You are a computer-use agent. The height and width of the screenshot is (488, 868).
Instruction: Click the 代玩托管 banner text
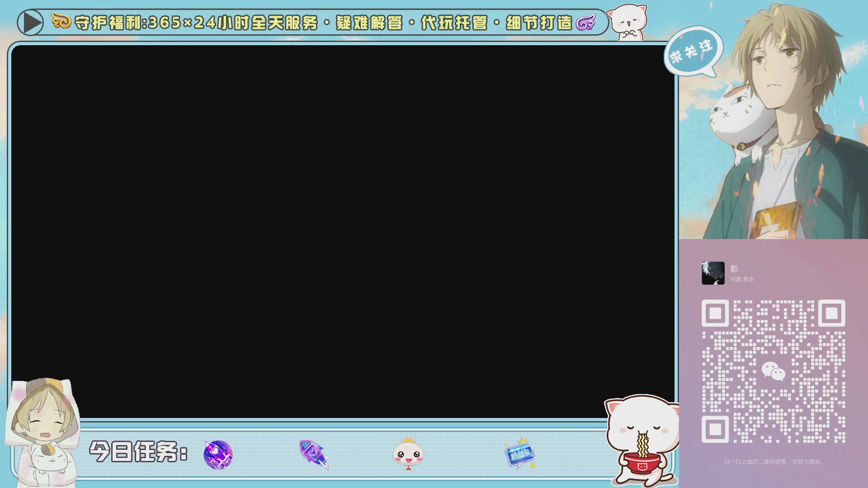point(454,23)
